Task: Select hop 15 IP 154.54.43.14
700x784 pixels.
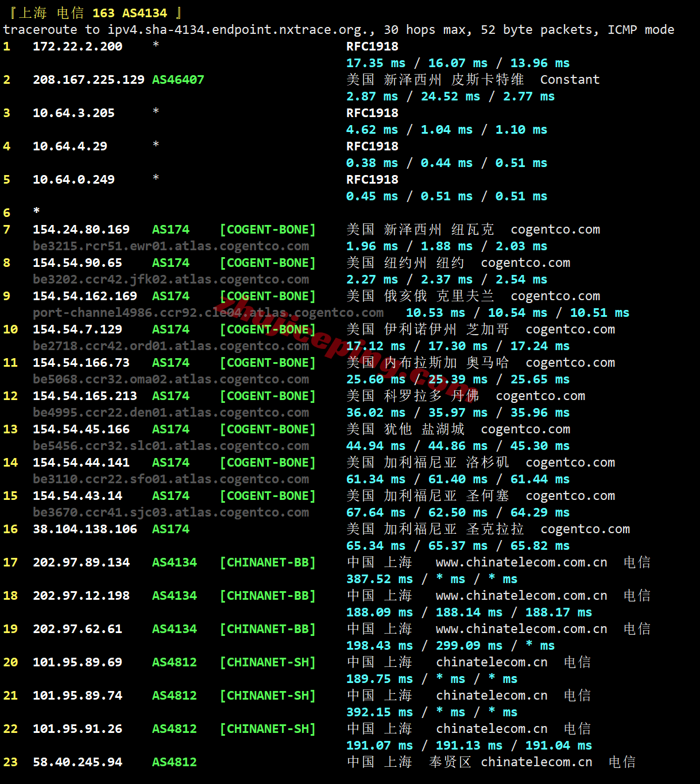Action: pos(78,496)
